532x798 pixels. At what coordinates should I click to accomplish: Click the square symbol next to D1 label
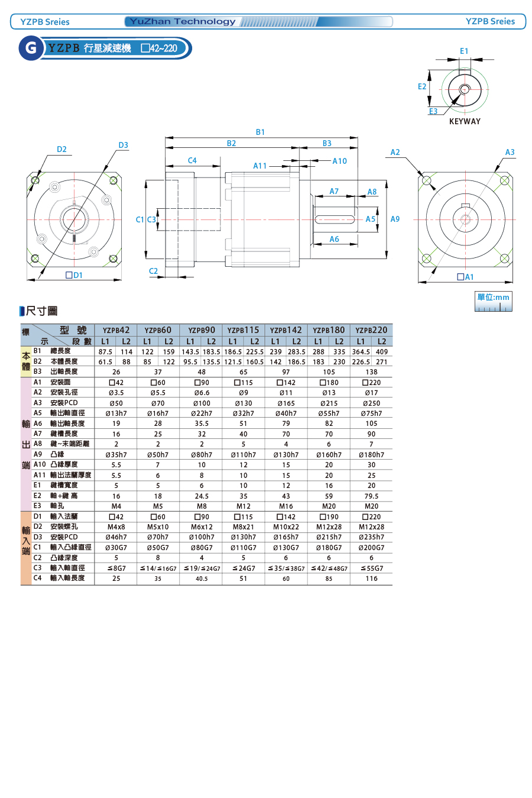coord(69,275)
